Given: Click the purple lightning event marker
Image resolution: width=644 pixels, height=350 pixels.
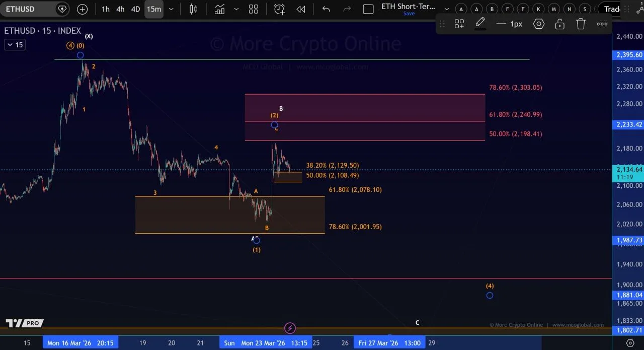Looking at the screenshot, I should 290,328.
